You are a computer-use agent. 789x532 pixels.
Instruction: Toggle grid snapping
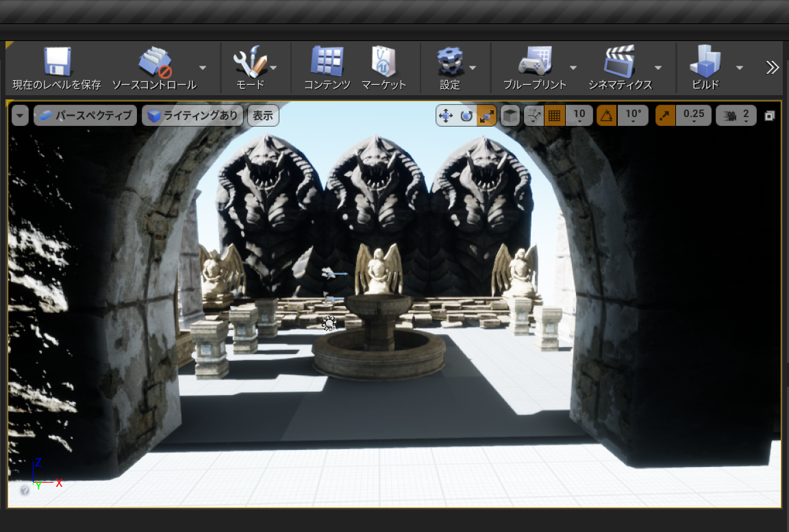554,116
